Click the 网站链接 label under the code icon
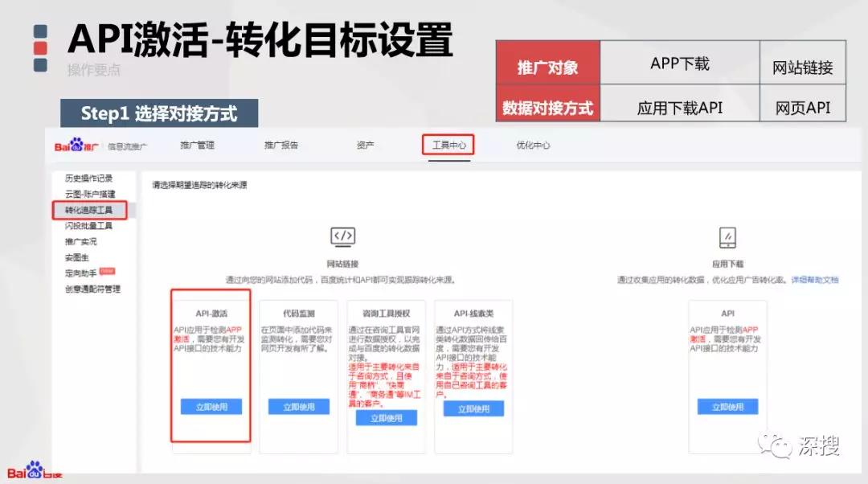Image resolution: width=868 pixels, height=484 pixels. tap(342, 265)
